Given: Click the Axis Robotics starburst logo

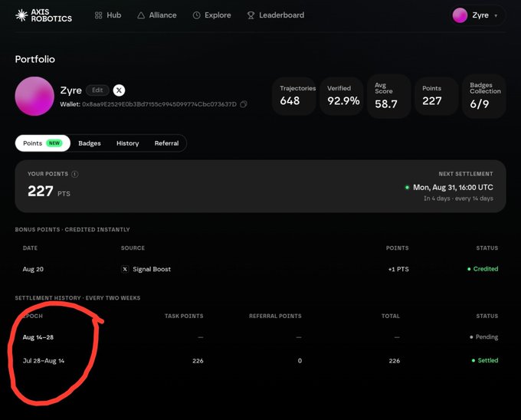Looking at the screenshot, I should [21, 15].
